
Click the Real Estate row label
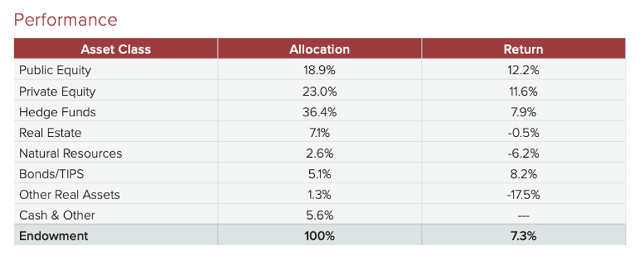(50, 133)
